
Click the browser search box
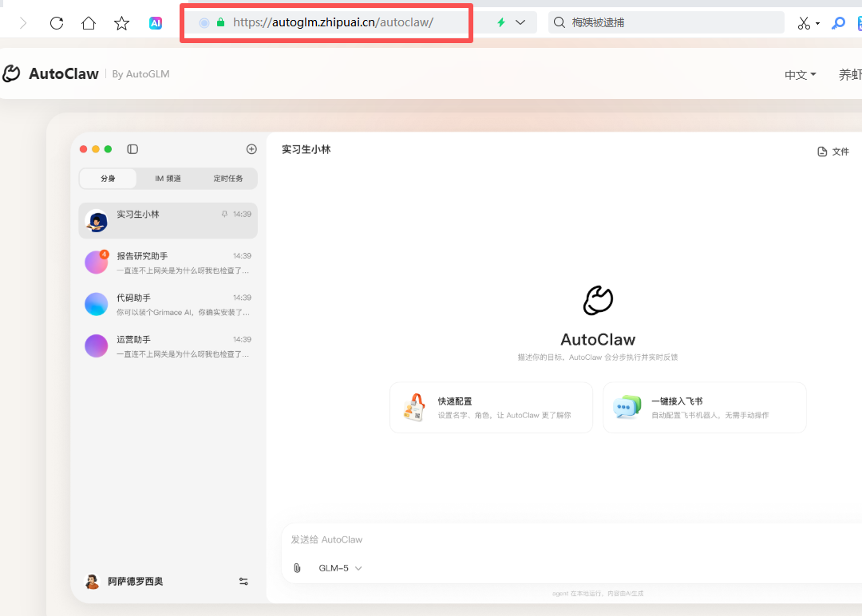click(x=666, y=22)
